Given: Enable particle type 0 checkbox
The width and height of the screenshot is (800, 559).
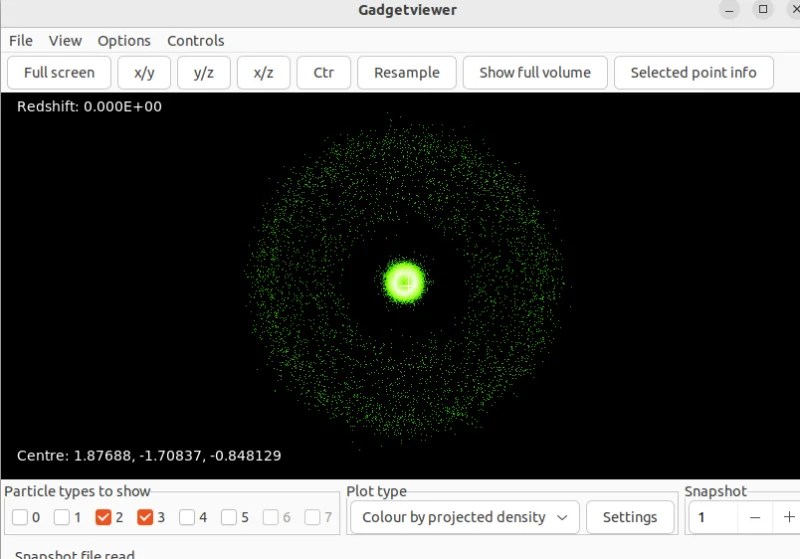Looking at the screenshot, I should [21, 517].
